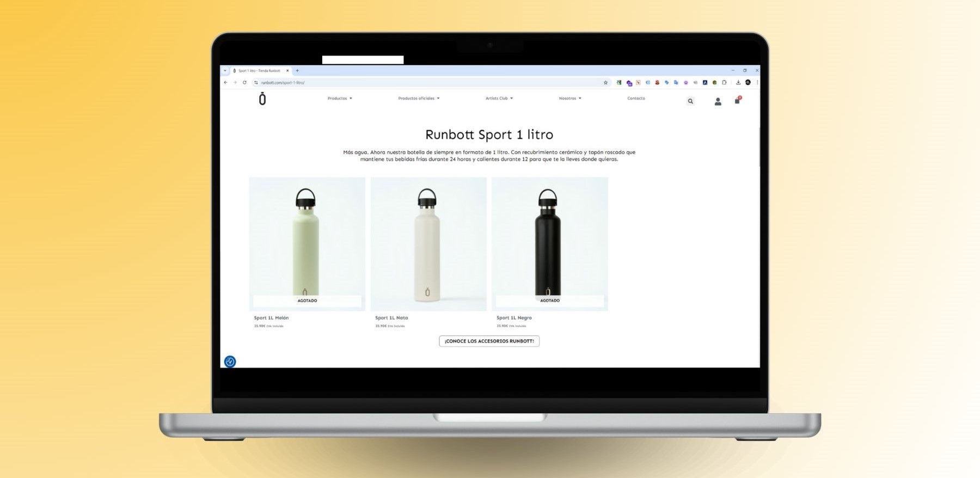Viewport: 980px width, 478px height.
Task: Expand the Artists Club menu
Action: click(499, 99)
